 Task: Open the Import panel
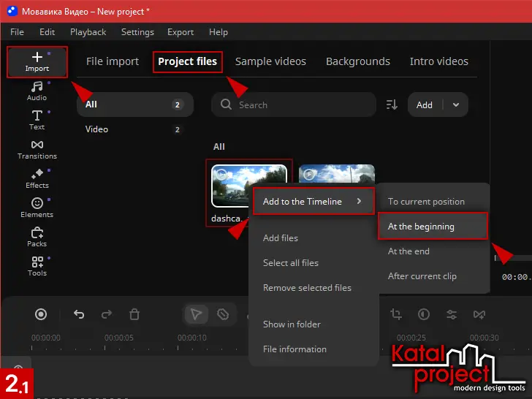pos(37,61)
